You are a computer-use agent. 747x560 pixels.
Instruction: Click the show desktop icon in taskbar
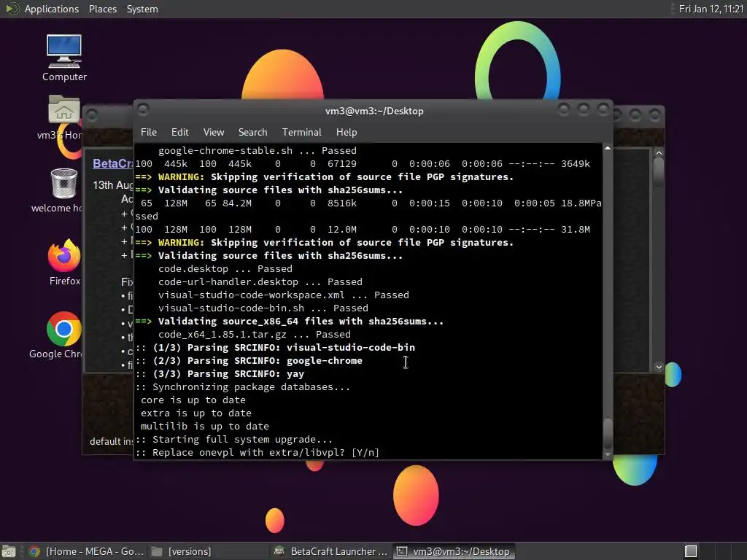[9, 551]
